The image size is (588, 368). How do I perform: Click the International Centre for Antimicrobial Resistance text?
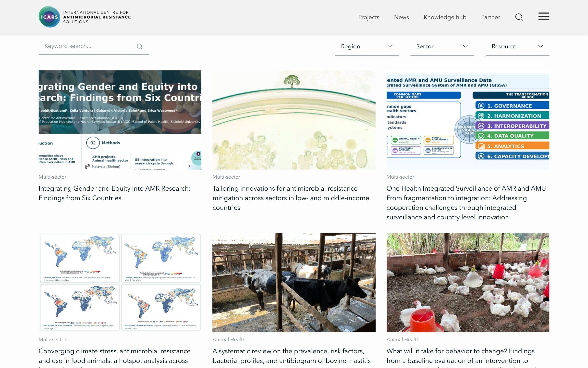[x=97, y=17]
